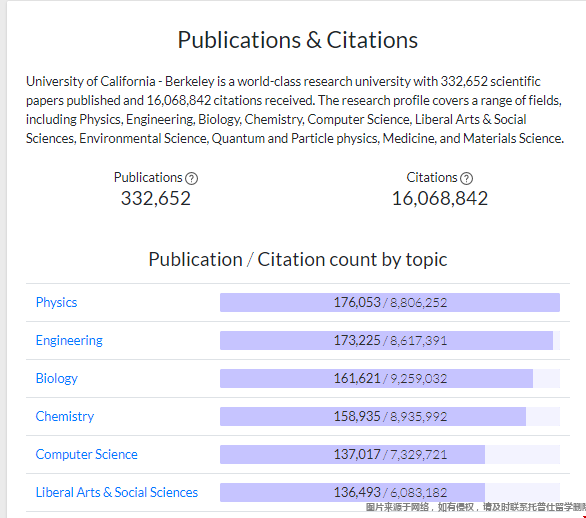Open the Computer Science topic link
Image resolution: width=586 pixels, height=518 pixels.
click(x=86, y=454)
